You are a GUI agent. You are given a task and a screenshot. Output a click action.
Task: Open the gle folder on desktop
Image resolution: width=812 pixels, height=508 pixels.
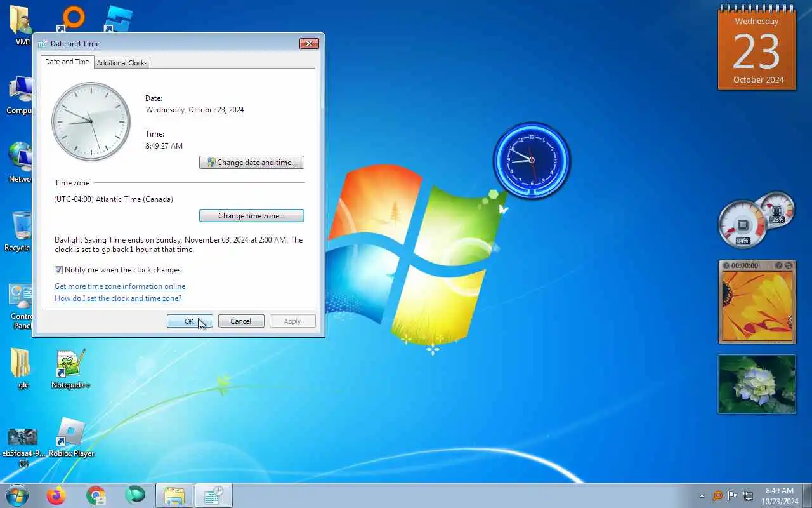(22, 368)
